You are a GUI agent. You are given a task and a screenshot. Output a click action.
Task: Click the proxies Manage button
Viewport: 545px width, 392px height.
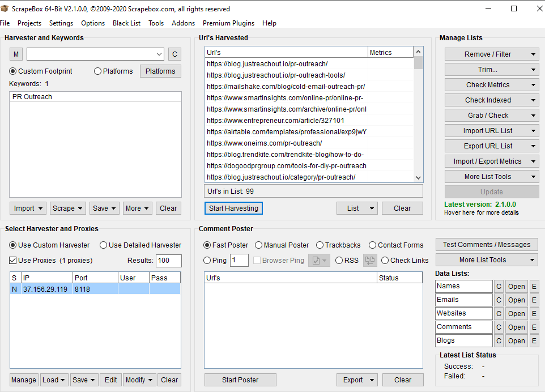[24, 380]
